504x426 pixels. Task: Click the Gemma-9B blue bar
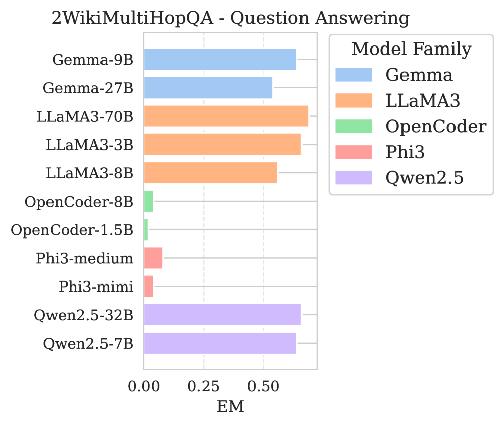click(220, 60)
